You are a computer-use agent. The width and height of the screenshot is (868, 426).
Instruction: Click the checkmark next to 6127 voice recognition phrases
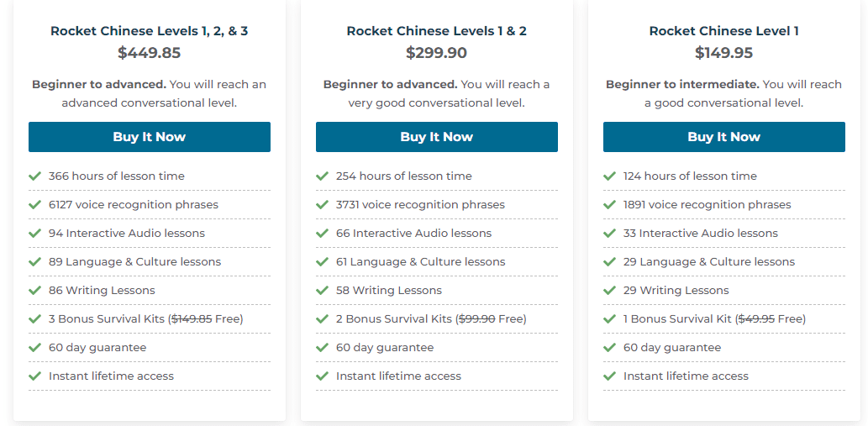(x=35, y=205)
